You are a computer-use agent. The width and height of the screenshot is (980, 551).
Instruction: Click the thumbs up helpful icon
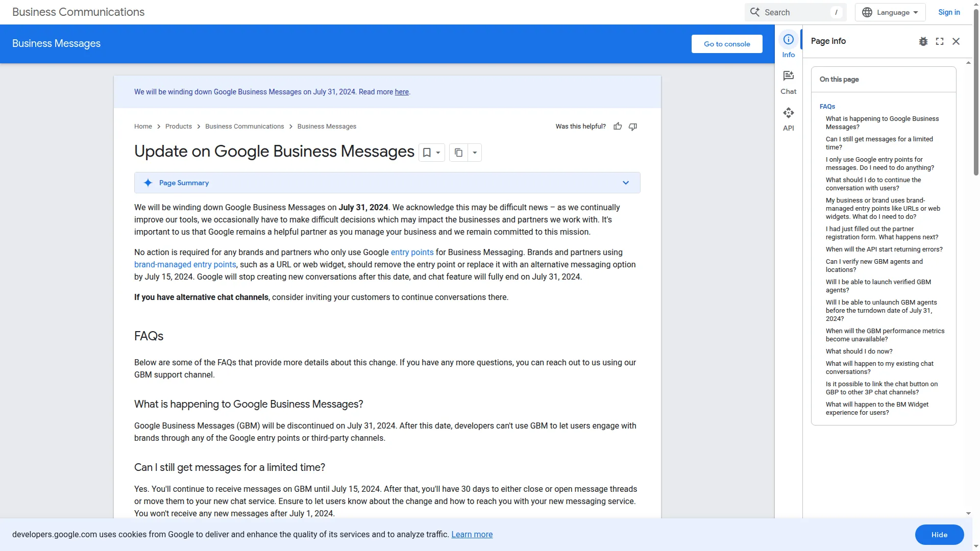pyautogui.click(x=618, y=127)
